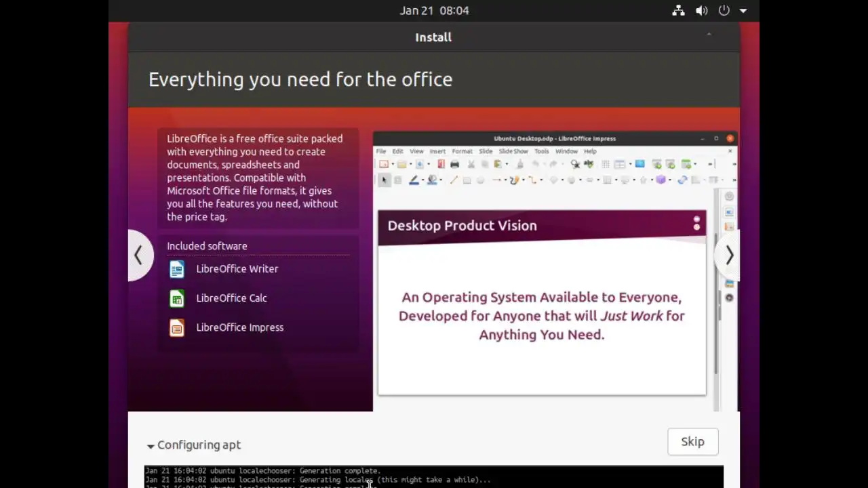This screenshot has height=488, width=868.
Task: Click the 'LibreOffice Writer' label
Action: tap(237, 269)
